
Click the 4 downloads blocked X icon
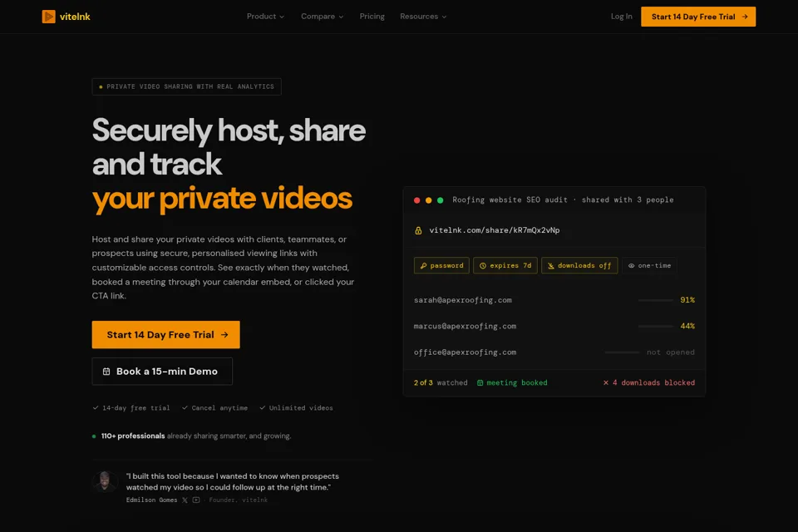606,382
